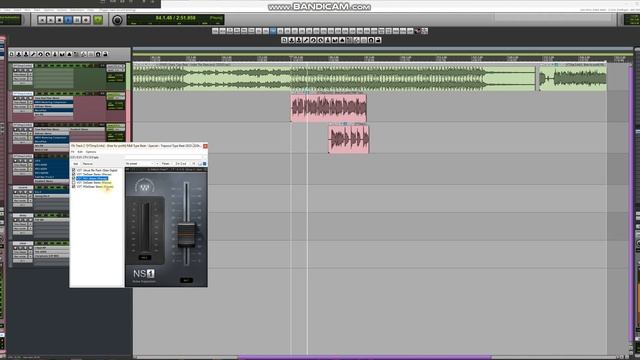Toggle the checkbox of the last FX list entry
This screenshot has height=360, width=640.
(x=73, y=187)
